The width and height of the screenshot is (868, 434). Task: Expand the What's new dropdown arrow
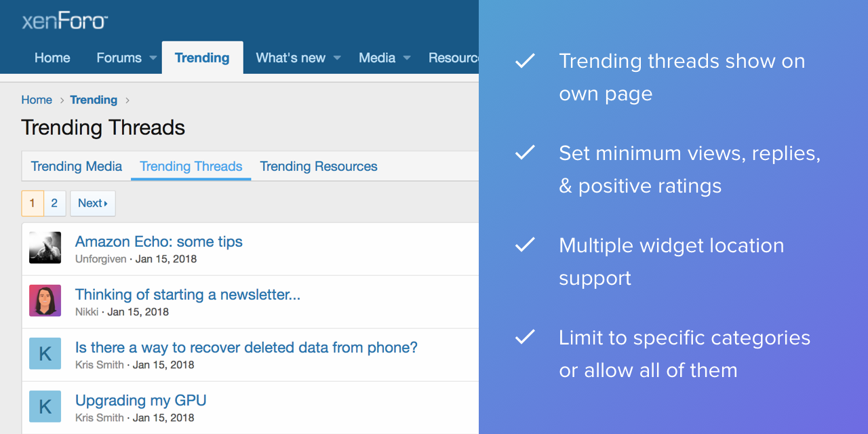pos(337,58)
